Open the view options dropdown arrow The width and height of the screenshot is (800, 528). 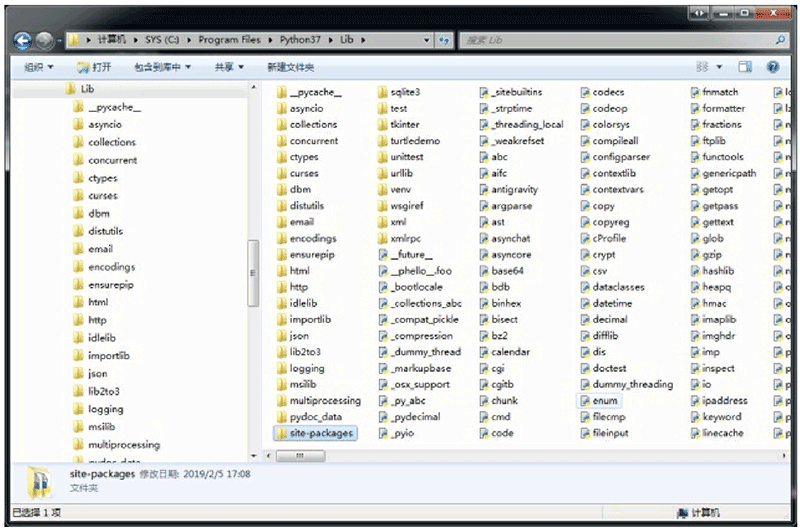coord(719,67)
